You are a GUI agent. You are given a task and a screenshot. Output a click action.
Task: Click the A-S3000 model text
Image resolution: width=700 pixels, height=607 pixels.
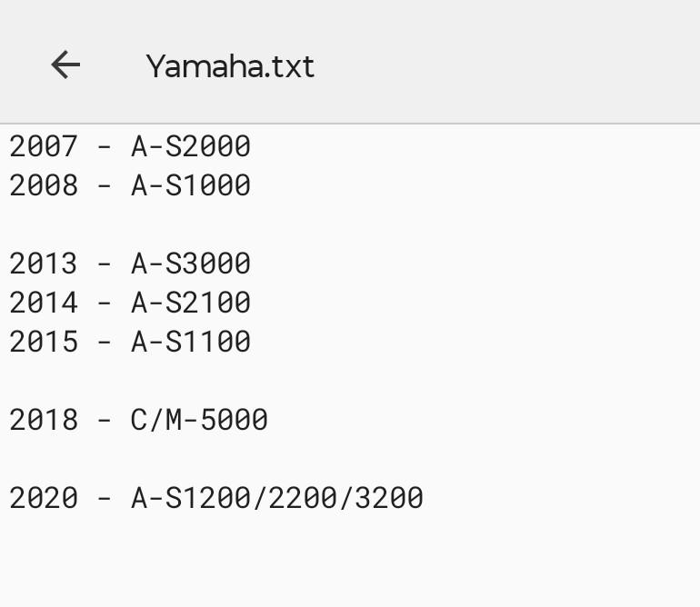pos(191,264)
